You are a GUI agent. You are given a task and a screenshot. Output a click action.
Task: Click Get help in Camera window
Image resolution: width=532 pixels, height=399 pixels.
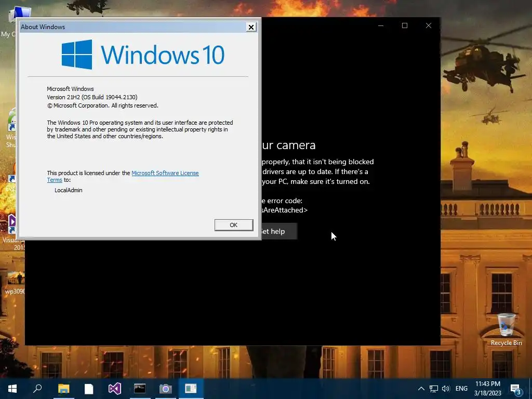278,231
